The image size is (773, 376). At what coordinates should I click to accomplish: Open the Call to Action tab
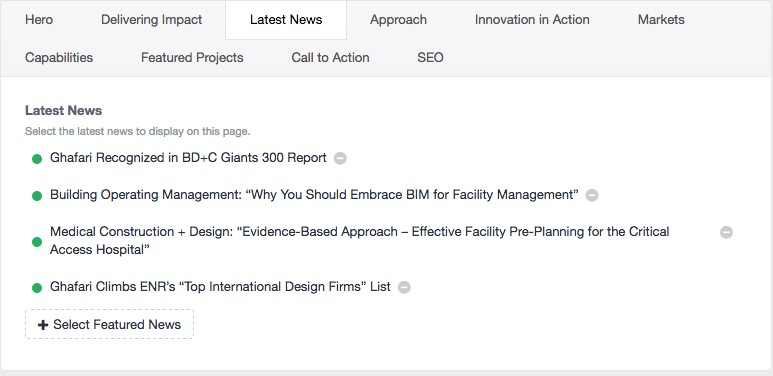pyautogui.click(x=330, y=58)
